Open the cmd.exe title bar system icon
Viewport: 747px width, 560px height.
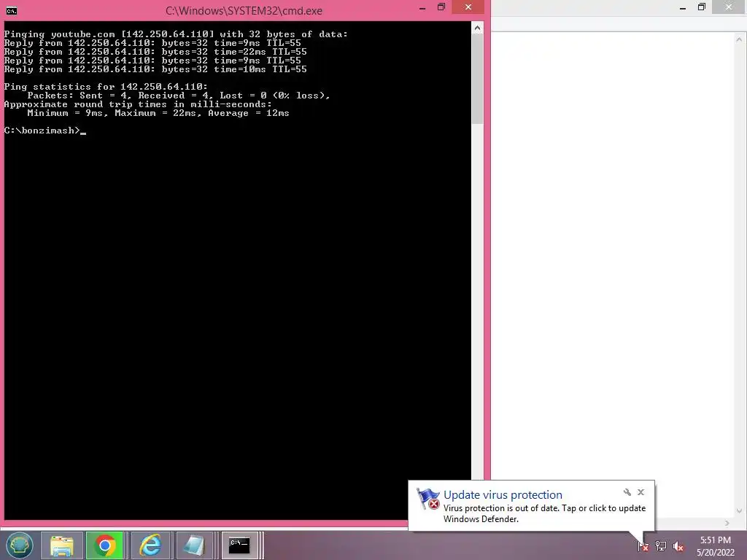[x=12, y=11]
